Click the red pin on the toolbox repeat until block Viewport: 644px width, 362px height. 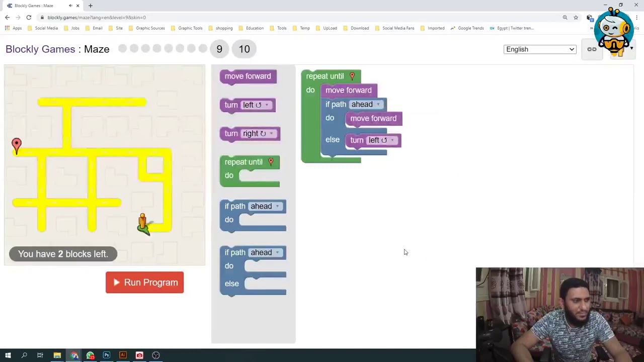(271, 161)
